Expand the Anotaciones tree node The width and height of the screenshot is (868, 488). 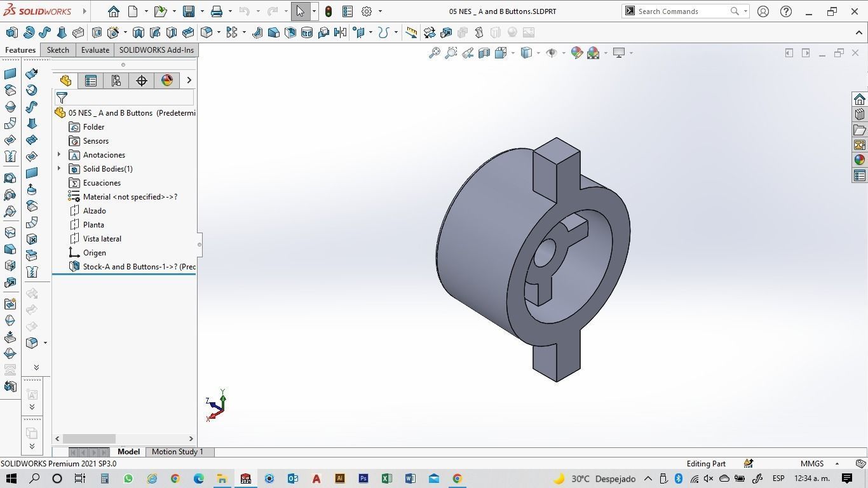[59, 154]
